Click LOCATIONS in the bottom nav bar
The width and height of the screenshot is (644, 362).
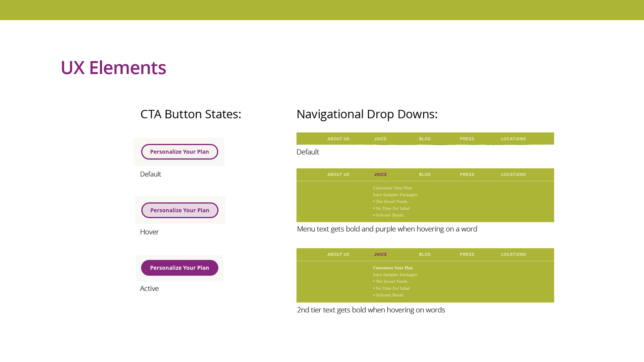tap(513, 254)
